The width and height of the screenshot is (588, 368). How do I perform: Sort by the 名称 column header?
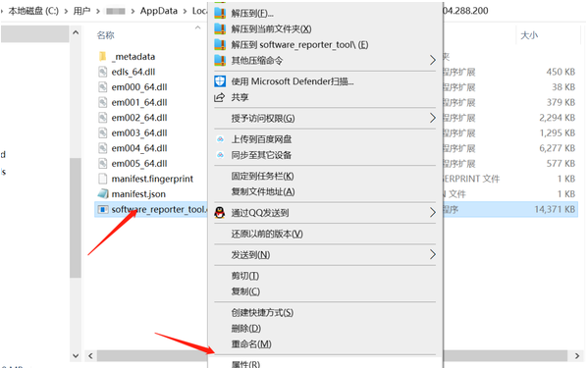105,35
